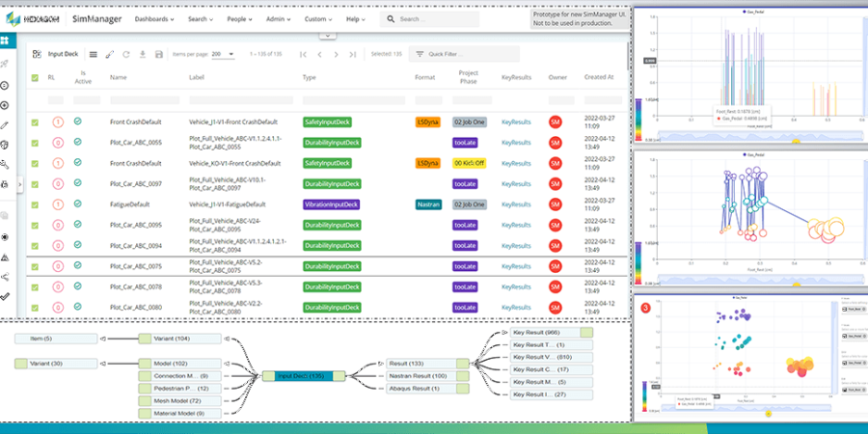The width and height of the screenshot is (868, 434).
Task: Open the Admin menu
Action: coord(279,19)
